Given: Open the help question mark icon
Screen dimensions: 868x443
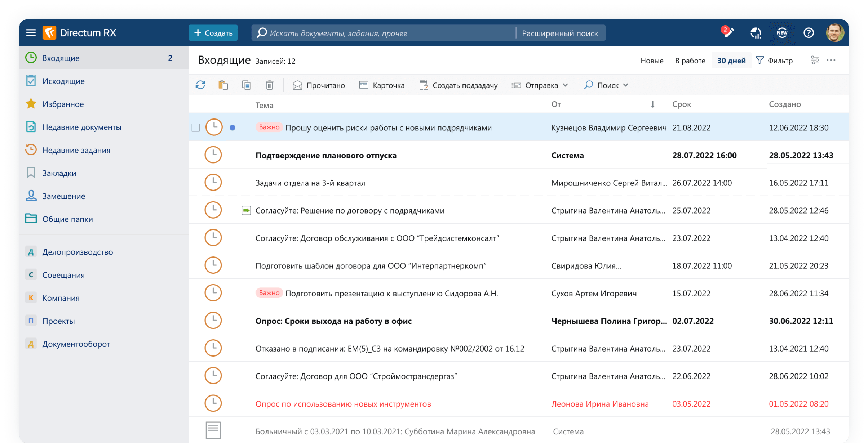Looking at the screenshot, I should click(x=809, y=33).
